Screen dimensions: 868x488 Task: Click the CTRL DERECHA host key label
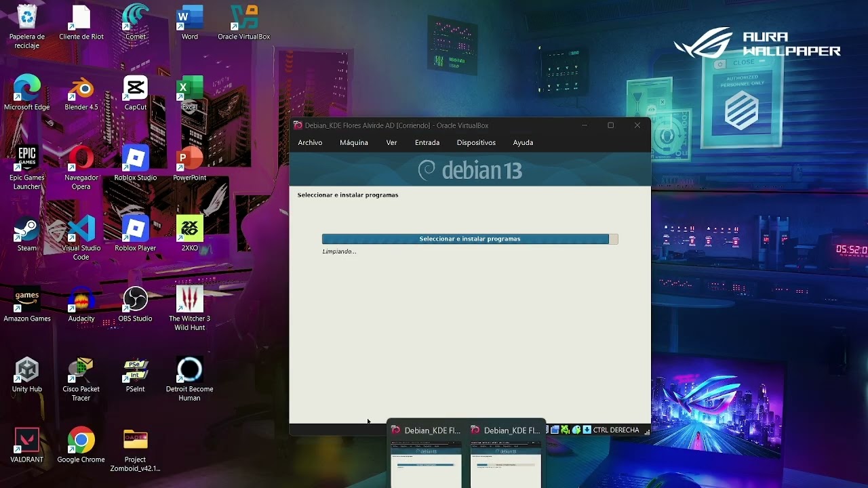[616, 430]
